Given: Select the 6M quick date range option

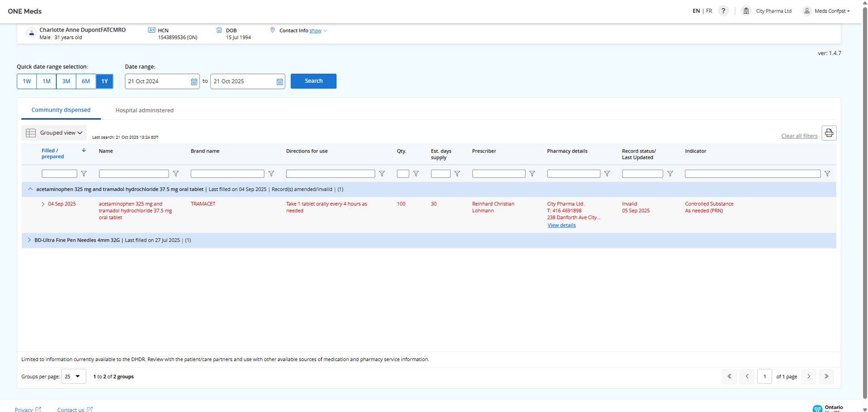Looking at the screenshot, I should (x=86, y=81).
